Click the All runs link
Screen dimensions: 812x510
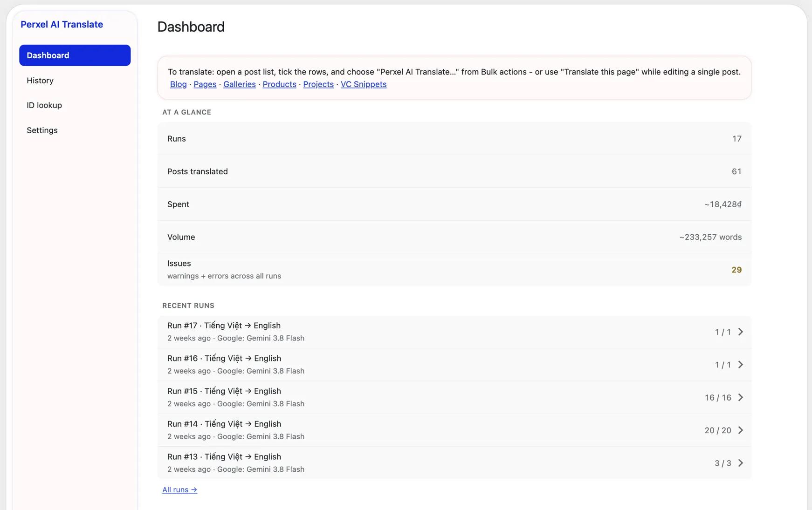[179, 490]
